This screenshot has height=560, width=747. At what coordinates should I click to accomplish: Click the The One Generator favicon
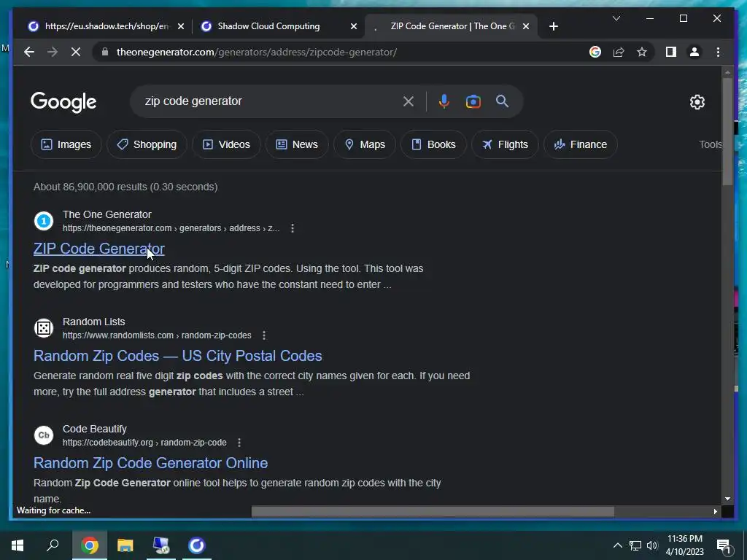click(x=43, y=221)
